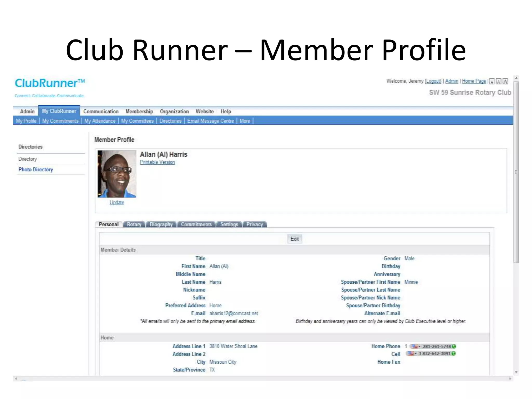Open My Attendance submenu link
This screenshot has height=399, width=532.
pos(100,121)
